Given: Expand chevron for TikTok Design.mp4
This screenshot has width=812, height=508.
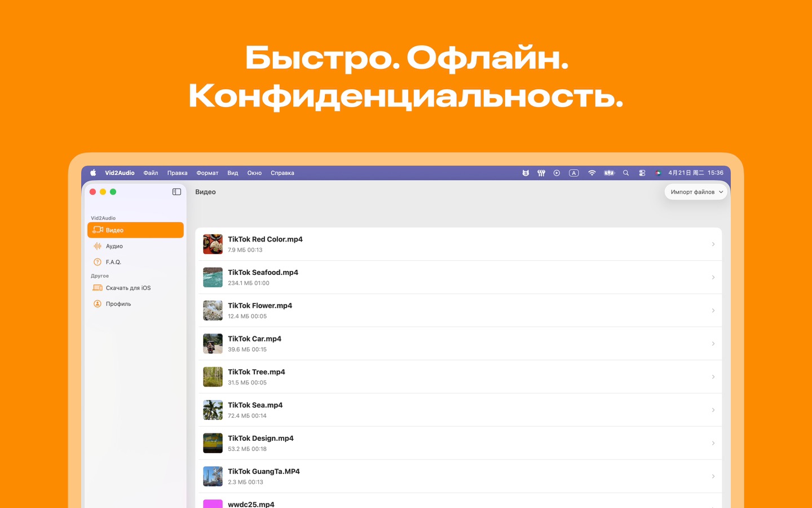Looking at the screenshot, I should [713, 443].
